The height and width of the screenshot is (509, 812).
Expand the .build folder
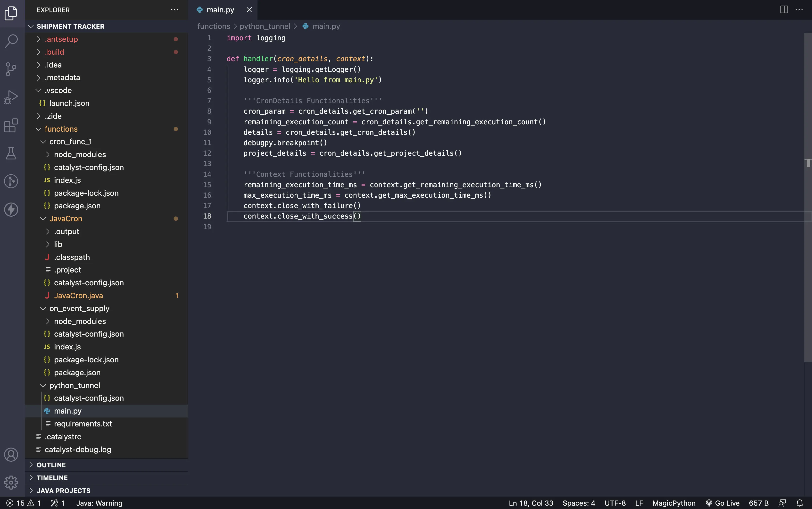point(106,52)
